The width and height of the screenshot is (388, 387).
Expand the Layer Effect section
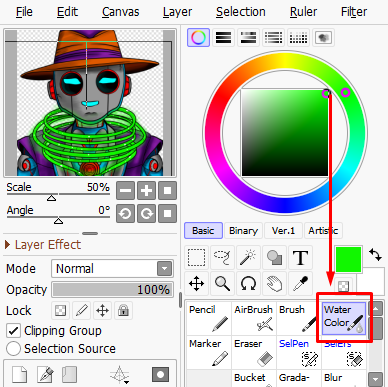click(x=43, y=245)
